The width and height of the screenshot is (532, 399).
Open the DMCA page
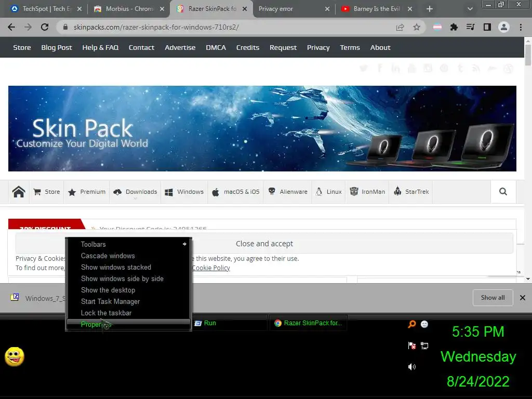tap(216, 47)
